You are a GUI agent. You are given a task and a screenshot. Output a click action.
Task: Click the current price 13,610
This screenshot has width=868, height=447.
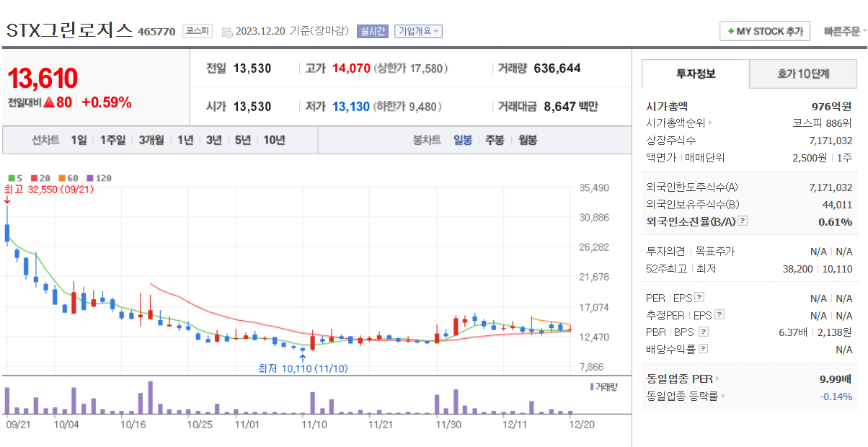43,79
